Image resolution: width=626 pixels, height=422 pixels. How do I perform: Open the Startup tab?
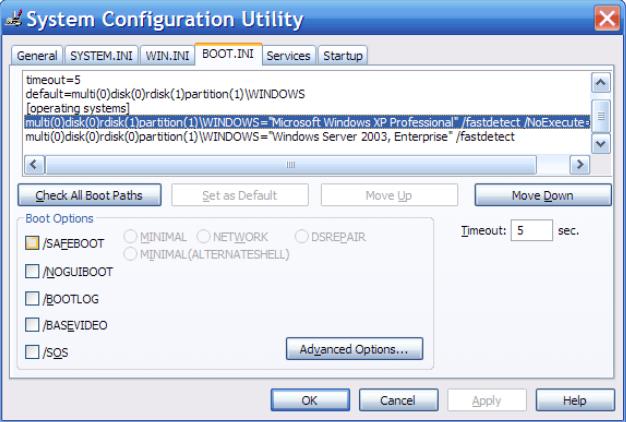pyautogui.click(x=343, y=55)
